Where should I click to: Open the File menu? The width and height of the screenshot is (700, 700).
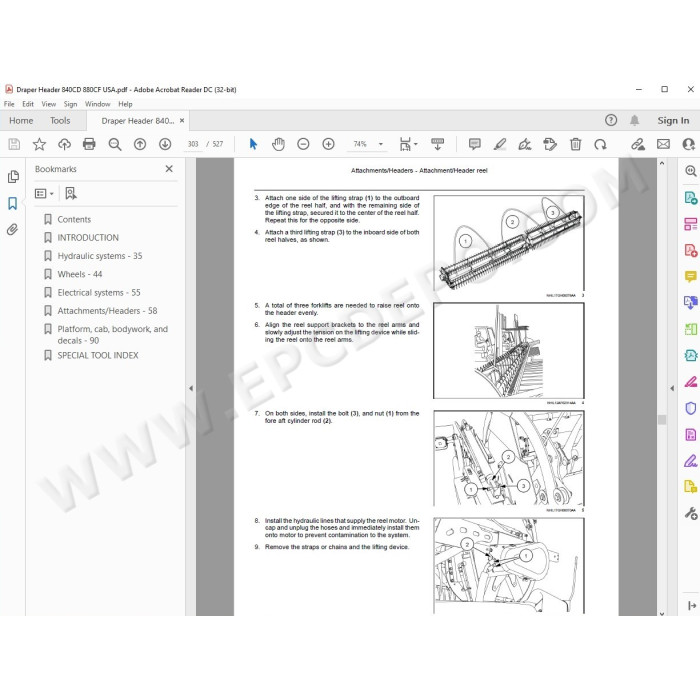pos(9,104)
